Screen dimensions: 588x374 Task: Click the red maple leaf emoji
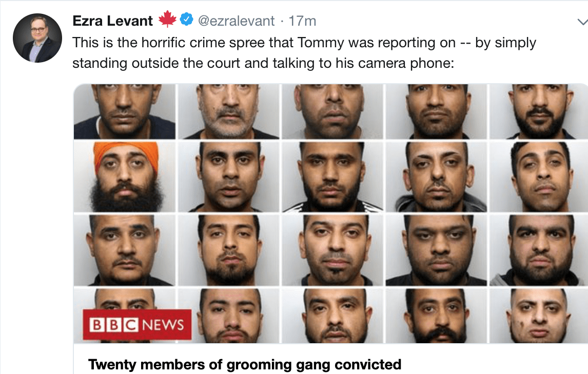point(167,19)
